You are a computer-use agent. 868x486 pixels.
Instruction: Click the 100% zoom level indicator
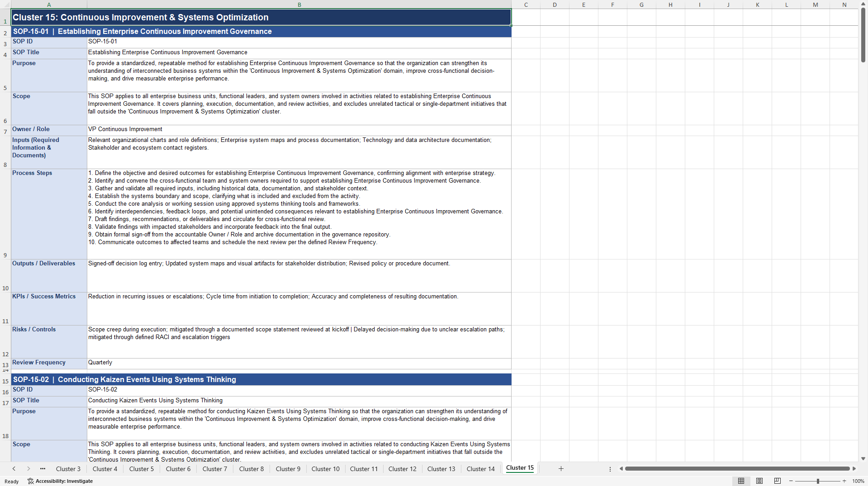(858, 481)
